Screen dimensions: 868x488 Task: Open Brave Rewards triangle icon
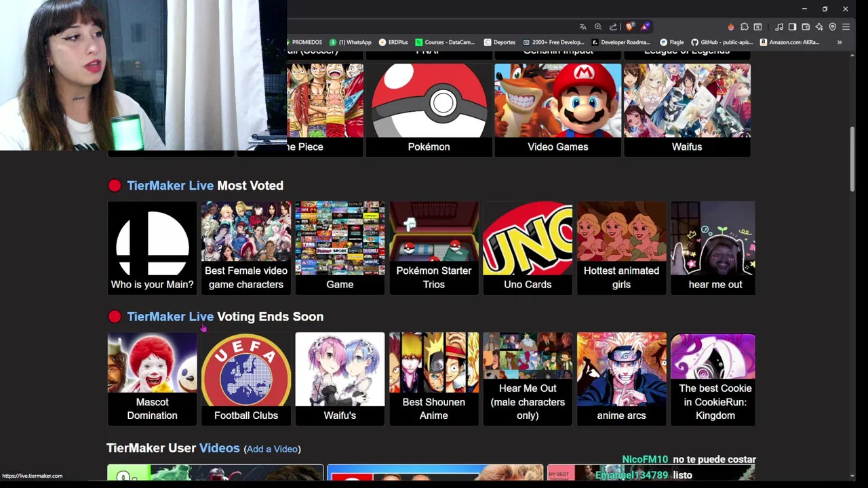click(x=645, y=27)
